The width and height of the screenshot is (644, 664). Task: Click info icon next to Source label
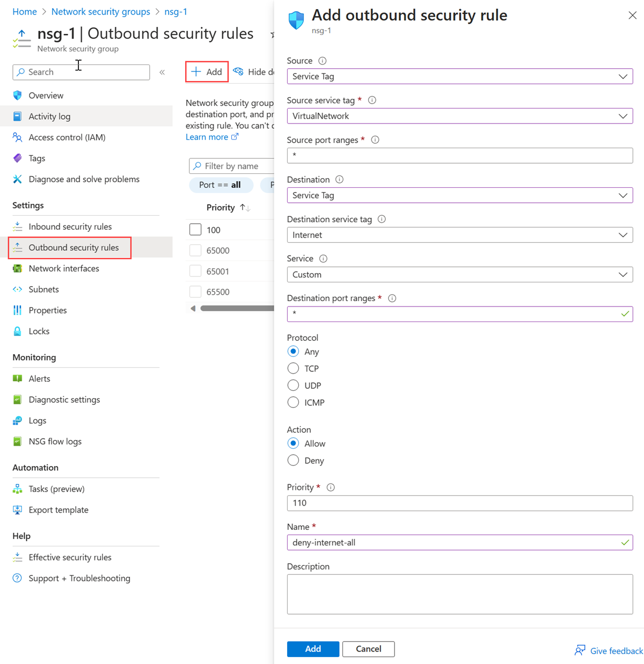pyautogui.click(x=322, y=61)
